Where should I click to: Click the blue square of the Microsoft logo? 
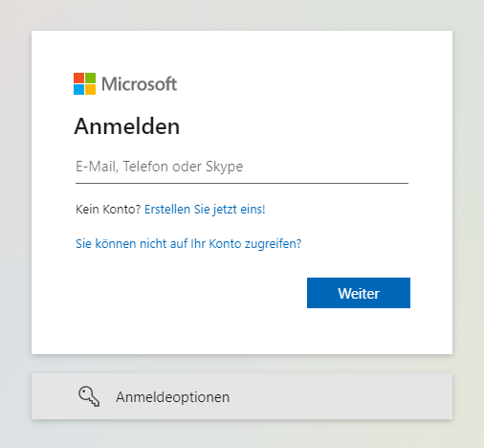[78, 89]
